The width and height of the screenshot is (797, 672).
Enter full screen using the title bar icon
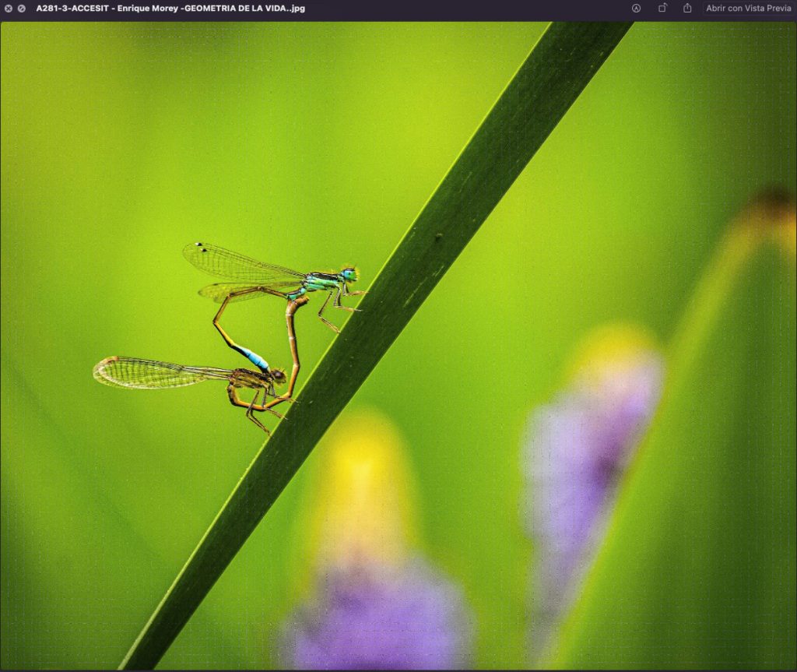coord(22,9)
